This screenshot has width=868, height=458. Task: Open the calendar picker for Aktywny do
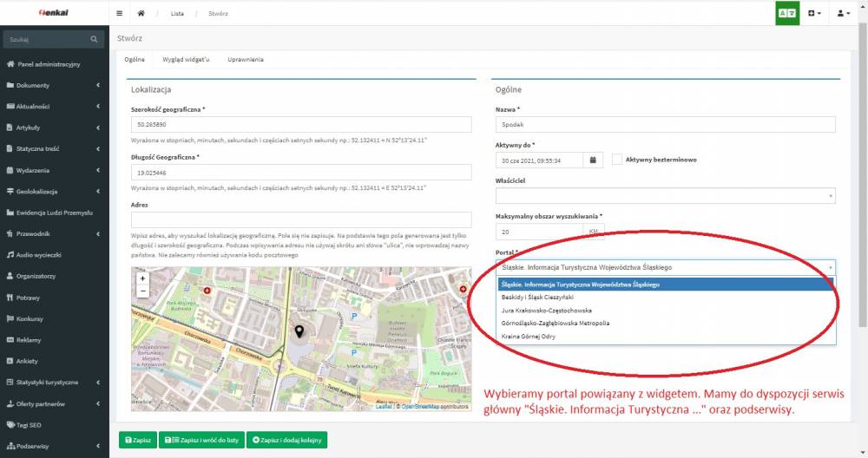593,160
